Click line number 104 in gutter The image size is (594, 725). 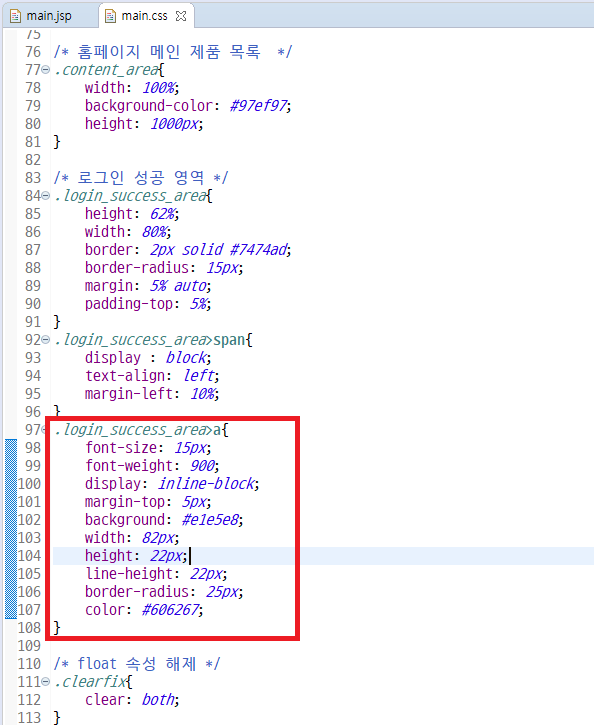click(29, 556)
